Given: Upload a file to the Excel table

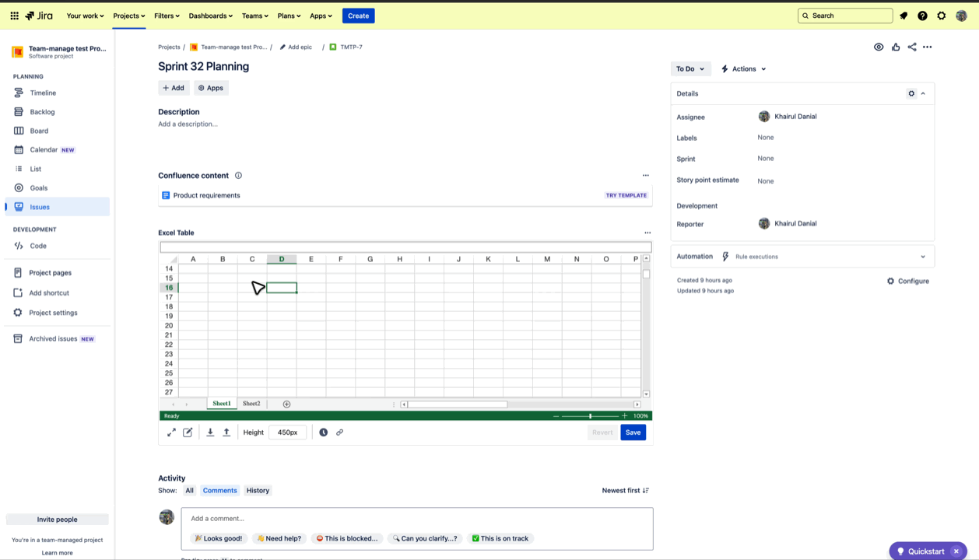Looking at the screenshot, I should pos(226,432).
